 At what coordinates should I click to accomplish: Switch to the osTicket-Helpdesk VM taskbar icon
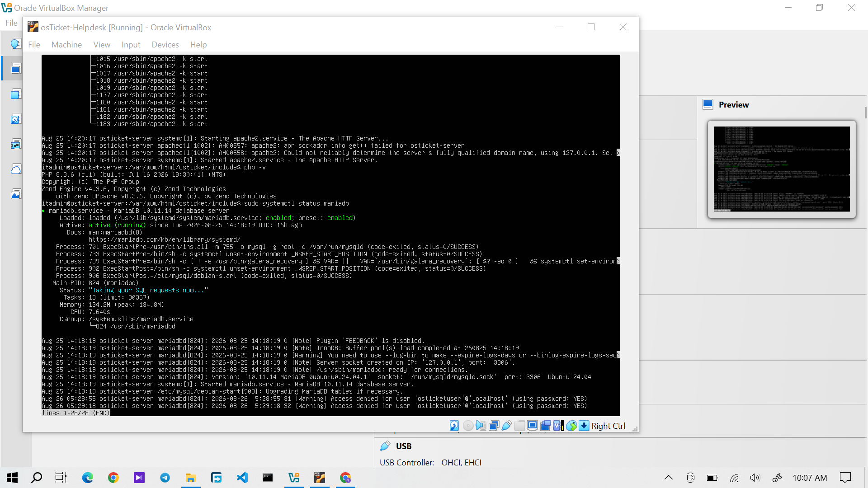(320, 478)
